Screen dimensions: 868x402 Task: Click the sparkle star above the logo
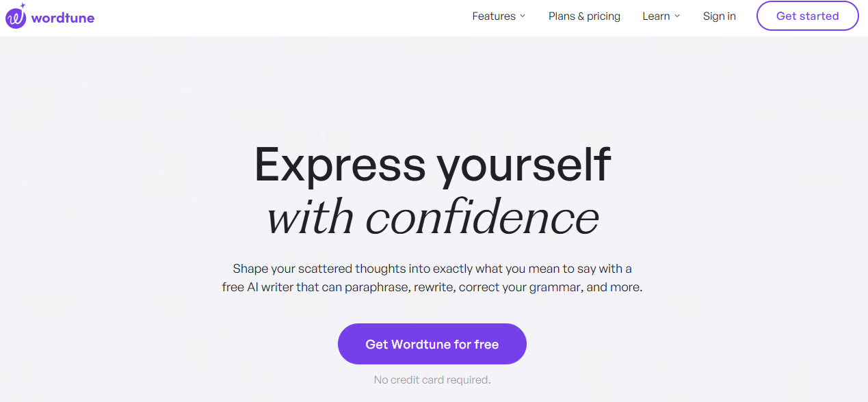(23, 7)
